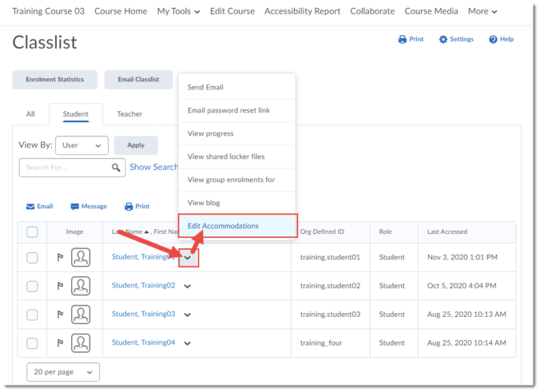
Task: Select View group enrolments for
Action: pos(236,180)
